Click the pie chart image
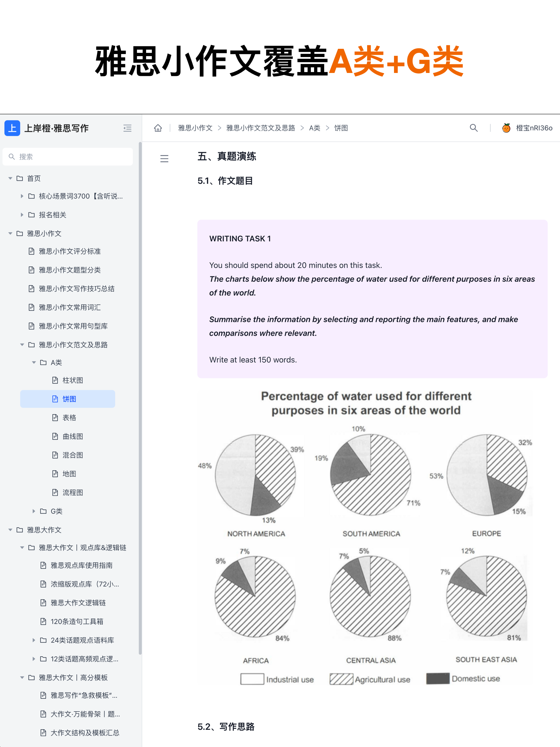This screenshot has height=747, width=560. click(365, 537)
